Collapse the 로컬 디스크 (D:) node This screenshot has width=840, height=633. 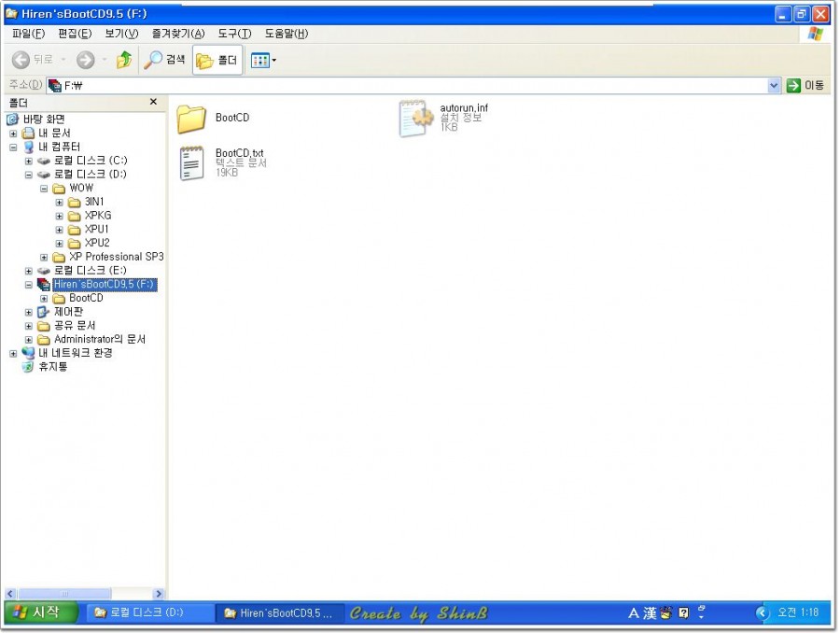(28, 175)
